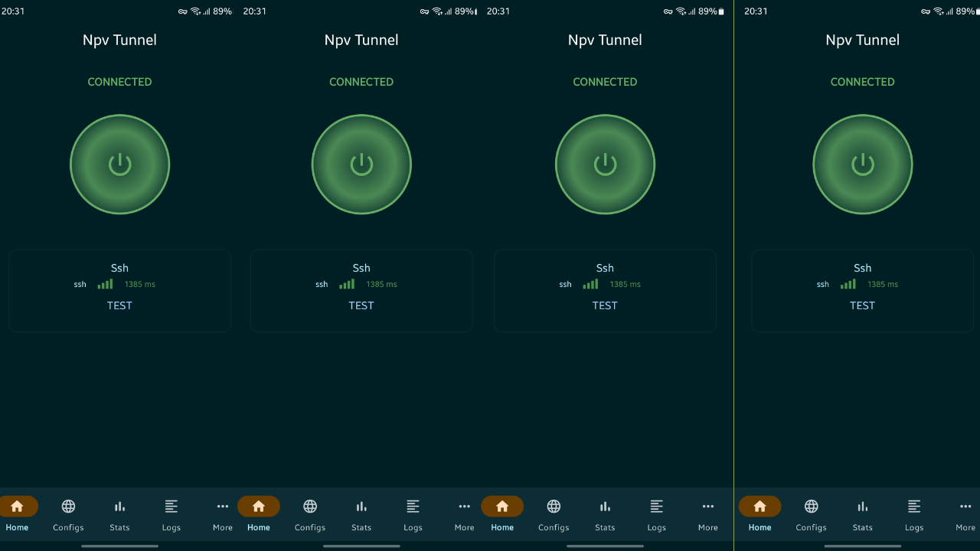Click the Ssh server name in first screen
The height and width of the screenshot is (551, 980).
point(119,268)
